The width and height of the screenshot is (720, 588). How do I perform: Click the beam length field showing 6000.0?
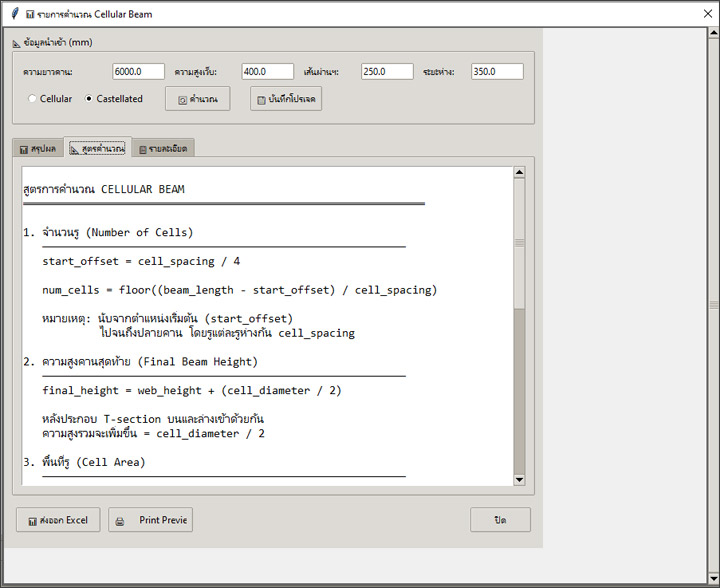[139, 72]
